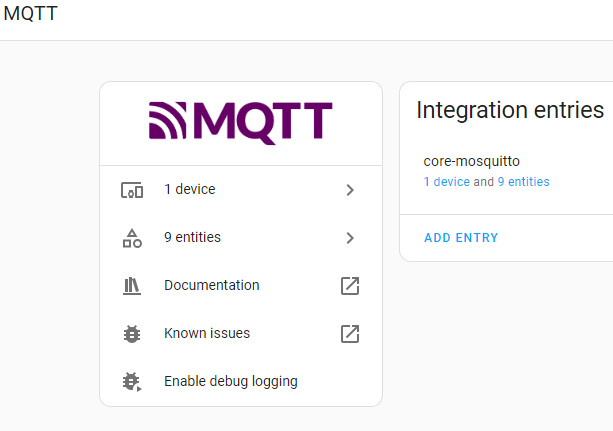Click the MQTT logo image
This screenshot has height=431, width=613.
click(240, 123)
